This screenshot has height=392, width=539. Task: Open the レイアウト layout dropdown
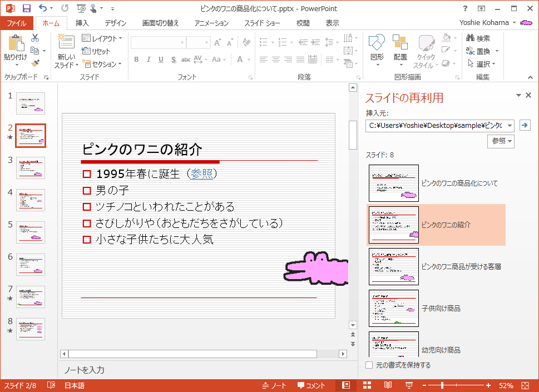[102, 38]
